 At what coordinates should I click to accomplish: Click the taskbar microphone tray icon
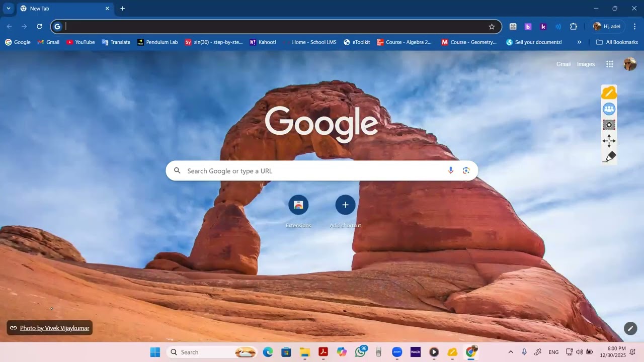tap(524, 352)
